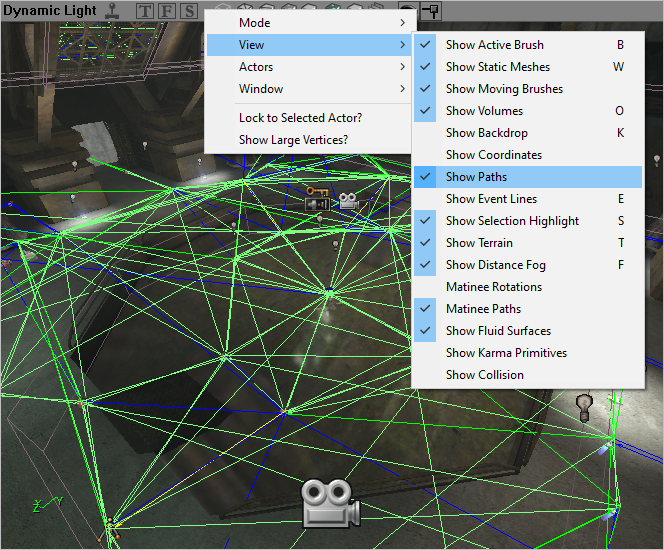Select the large camera actor at bottom
Screen dimensions: 664x550
click(330, 502)
